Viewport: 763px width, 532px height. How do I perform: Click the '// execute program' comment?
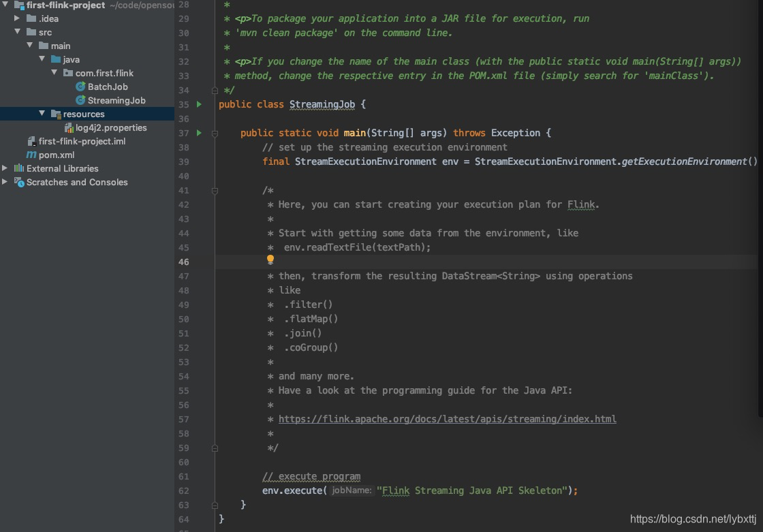[x=311, y=477]
